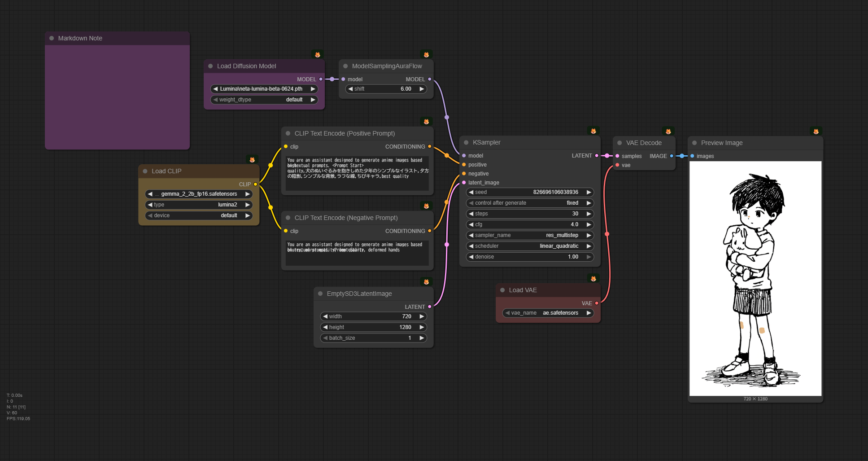Increase the seed with its right arrow
Viewport: 868px width, 461px height.
[589, 192]
